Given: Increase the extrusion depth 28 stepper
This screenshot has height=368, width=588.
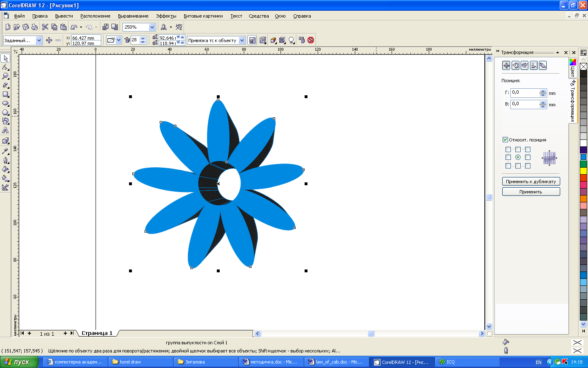Looking at the screenshot, I should pyautogui.click(x=143, y=38).
